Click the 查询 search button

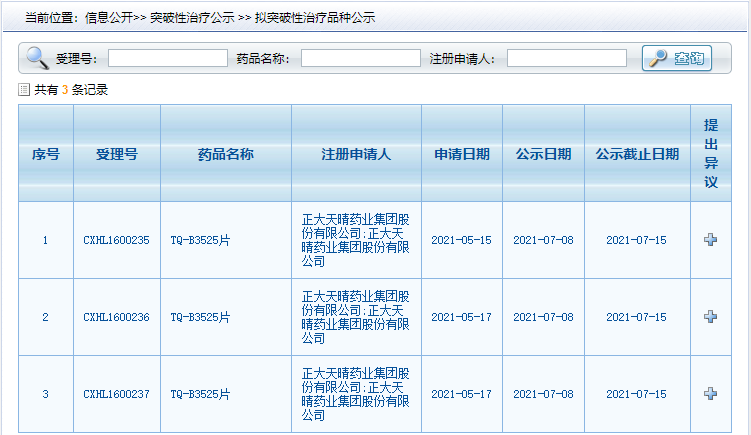click(x=677, y=58)
